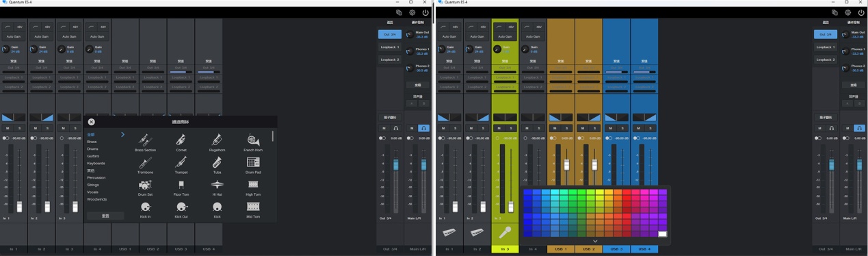Open the Vocals icon category
This screenshot has width=868, height=256.
92,192
